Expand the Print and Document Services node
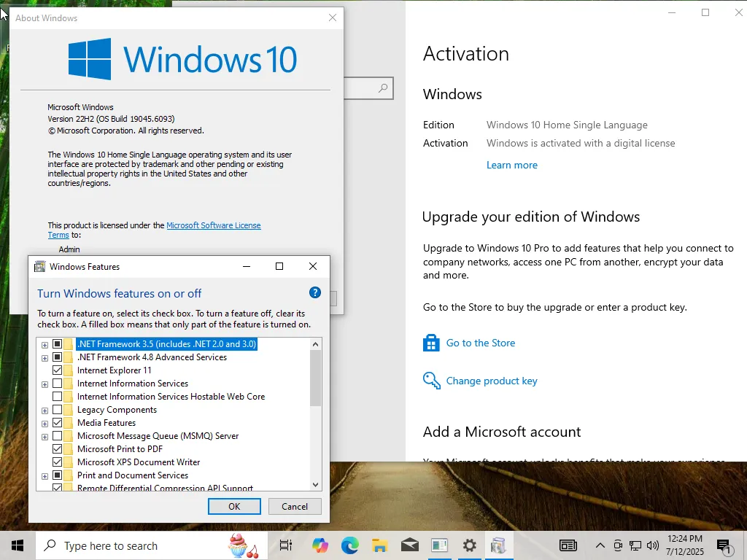This screenshot has height=560, width=747. click(x=44, y=476)
